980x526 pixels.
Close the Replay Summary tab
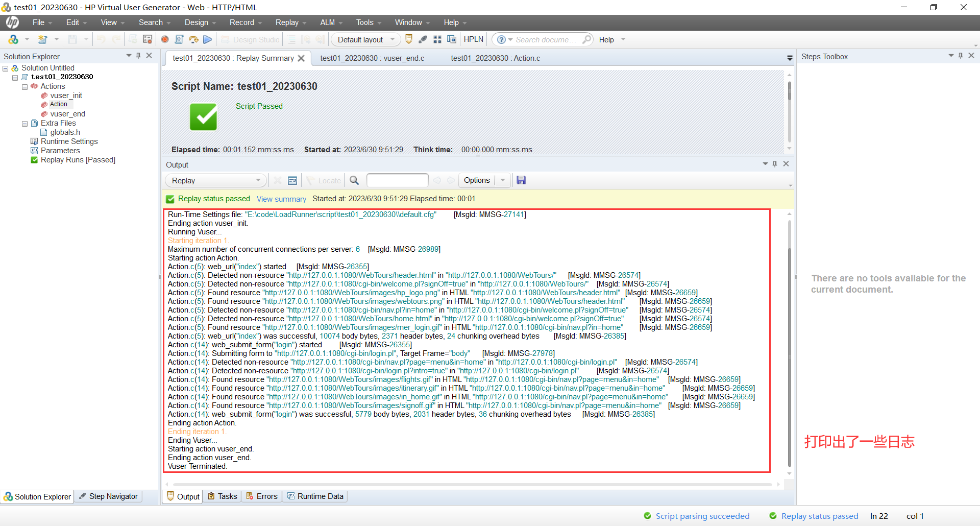(301, 58)
